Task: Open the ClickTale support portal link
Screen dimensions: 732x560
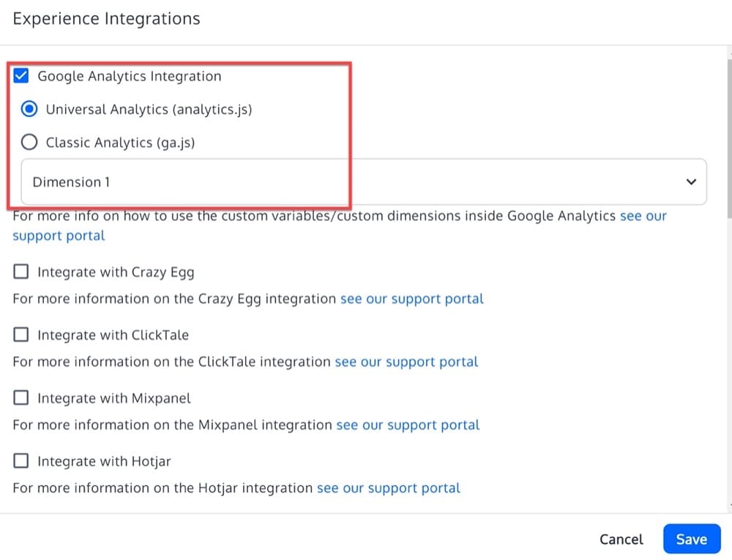Action: click(406, 362)
